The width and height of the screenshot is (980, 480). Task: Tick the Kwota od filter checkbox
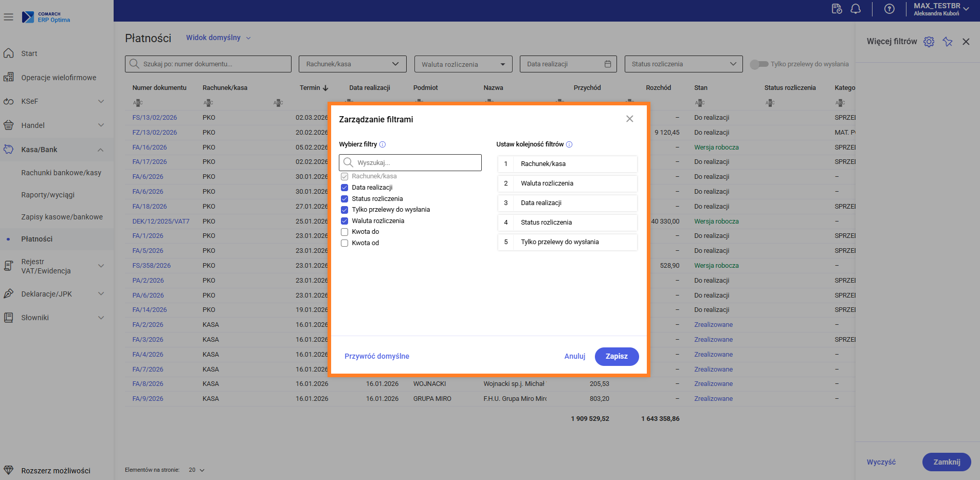tap(344, 243)
